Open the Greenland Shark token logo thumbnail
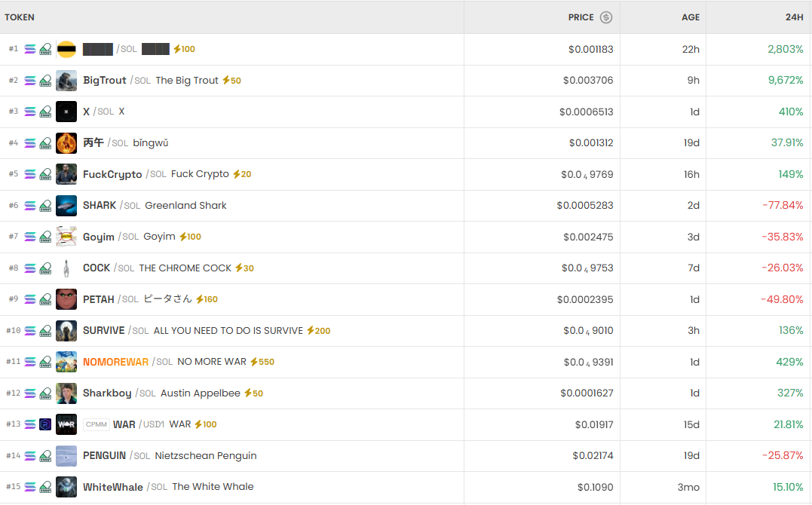 [x=66, y=206]
